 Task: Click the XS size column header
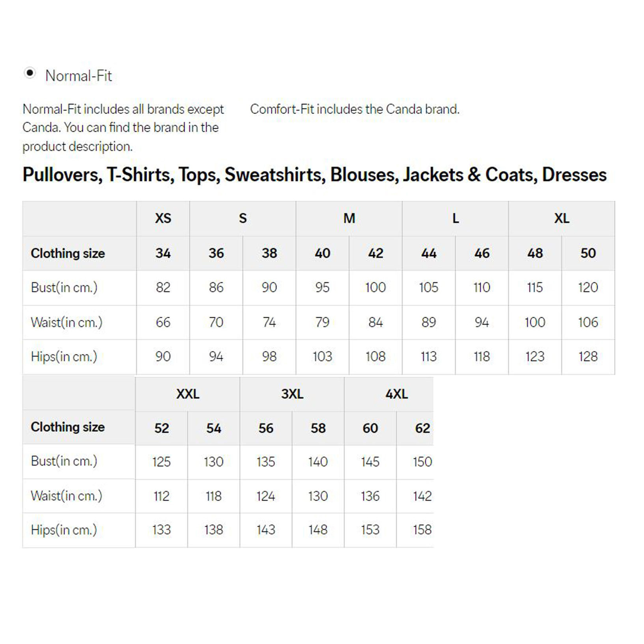(x=163, y=218)
